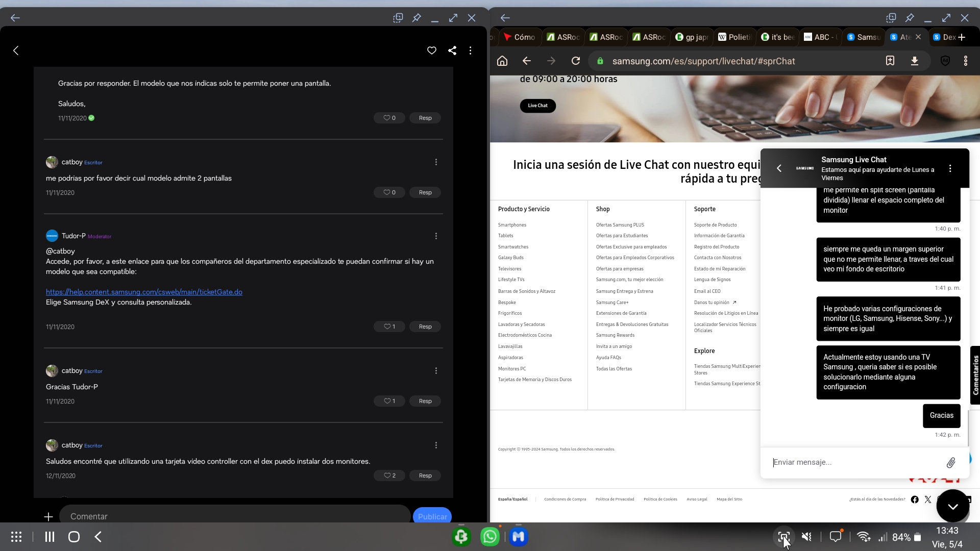The image size is (980, 551).
Task: Click the screenshot capture icon in the taskbar
Action: pos(785,536)
